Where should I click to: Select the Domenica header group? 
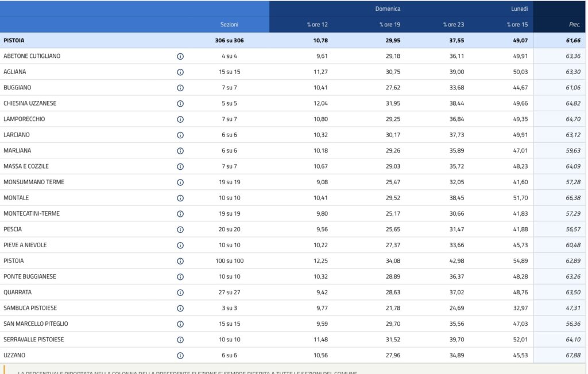click(x=388, y=9)
